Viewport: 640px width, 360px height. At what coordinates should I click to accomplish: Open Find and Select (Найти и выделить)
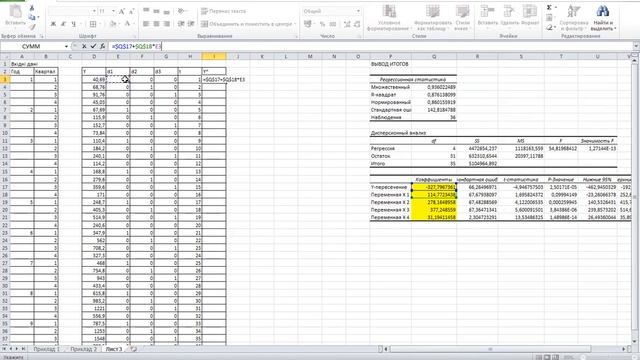[x=603, y=18]
